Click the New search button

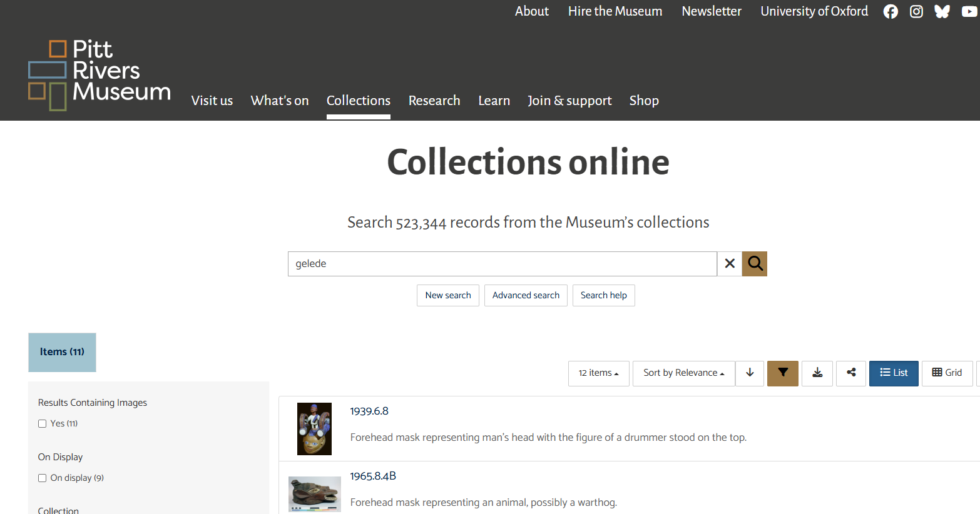[x=448, y=296]
